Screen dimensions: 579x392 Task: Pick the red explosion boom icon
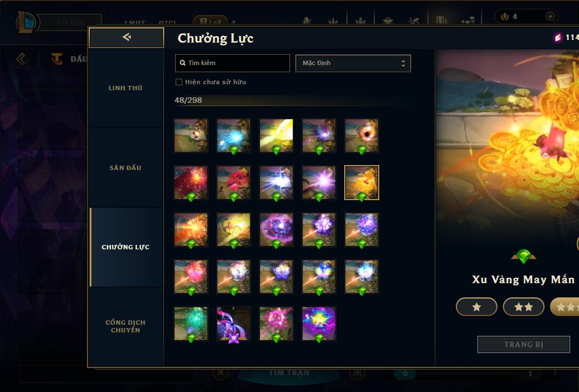coord(191,183)
